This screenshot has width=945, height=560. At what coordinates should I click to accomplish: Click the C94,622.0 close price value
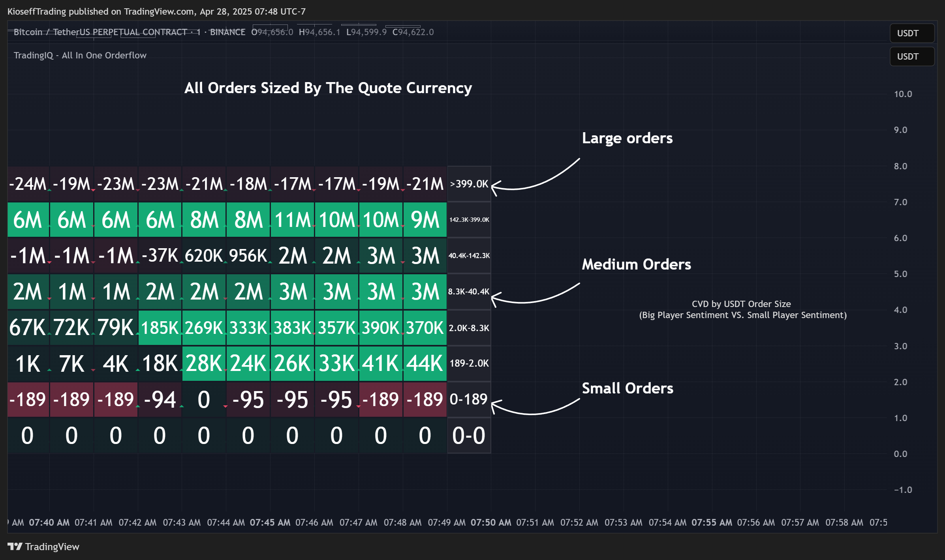[413, 32]
